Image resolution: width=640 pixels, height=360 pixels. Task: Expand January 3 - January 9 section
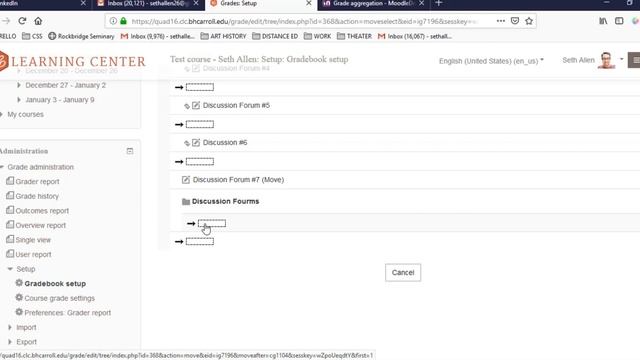click(x=19, y=100)
